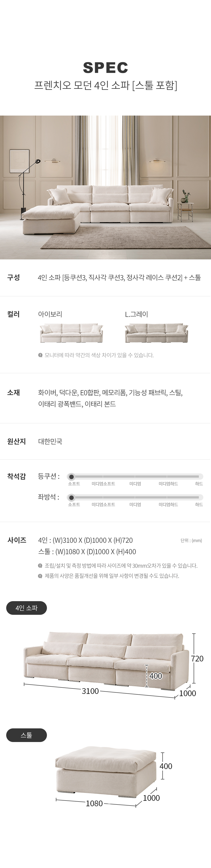Click the SPEC heading title

pyautogui.click(x=105, y=68)
